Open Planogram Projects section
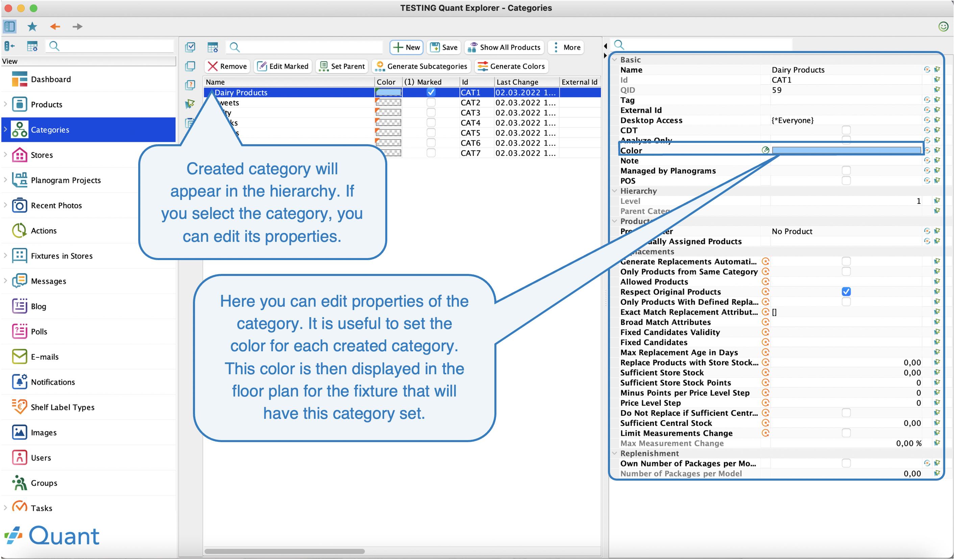 [x=66, y=180]
